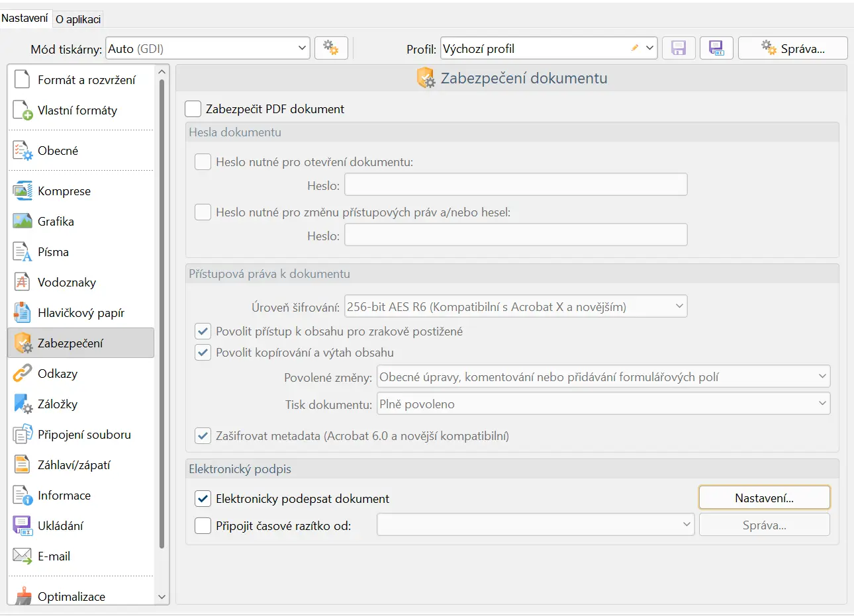Viewport: 854px width, 616px height.
Task: Click the open-document Heslo input field
Action: coord(516,185)
